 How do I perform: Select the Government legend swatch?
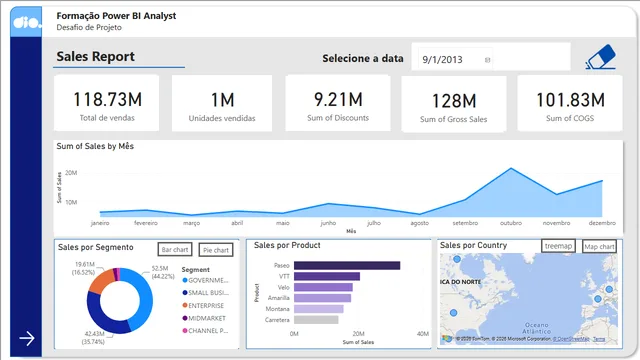(184, 280)
